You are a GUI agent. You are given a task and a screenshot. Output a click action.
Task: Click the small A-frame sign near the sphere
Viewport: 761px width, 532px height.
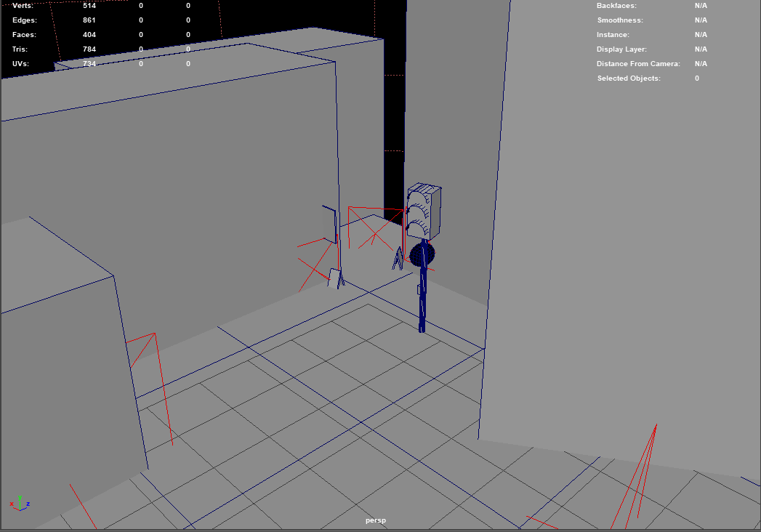398,259
